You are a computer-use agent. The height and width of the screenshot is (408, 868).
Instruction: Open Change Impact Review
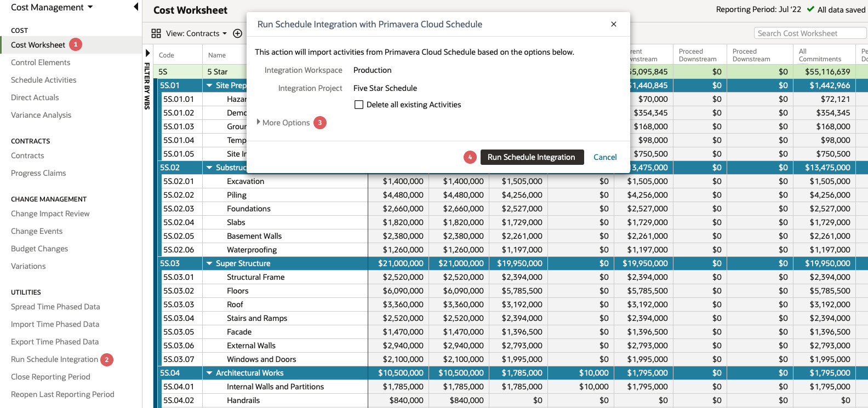50,214
